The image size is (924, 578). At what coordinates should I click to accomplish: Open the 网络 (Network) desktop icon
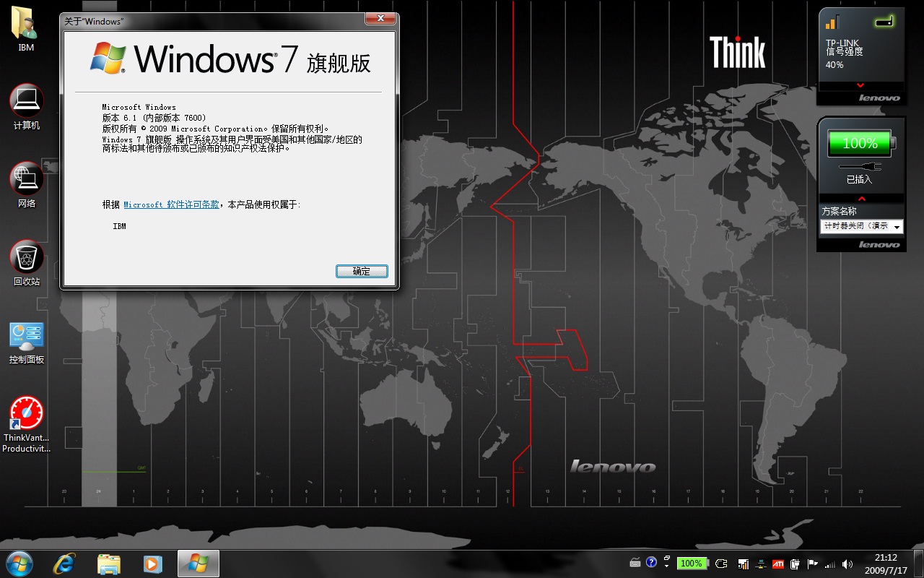click(27, 178)
